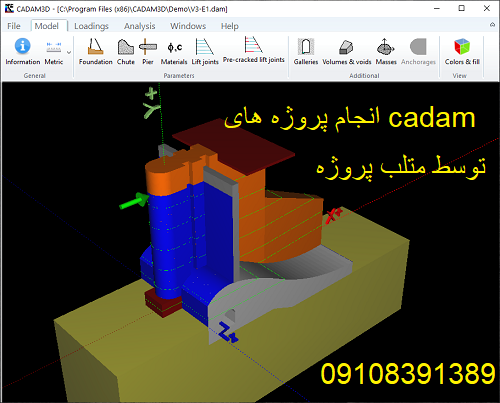Screen dimensions: 500x403
Task: Collapse the ribbon using the corner arrow
Action: click(492, 25)
